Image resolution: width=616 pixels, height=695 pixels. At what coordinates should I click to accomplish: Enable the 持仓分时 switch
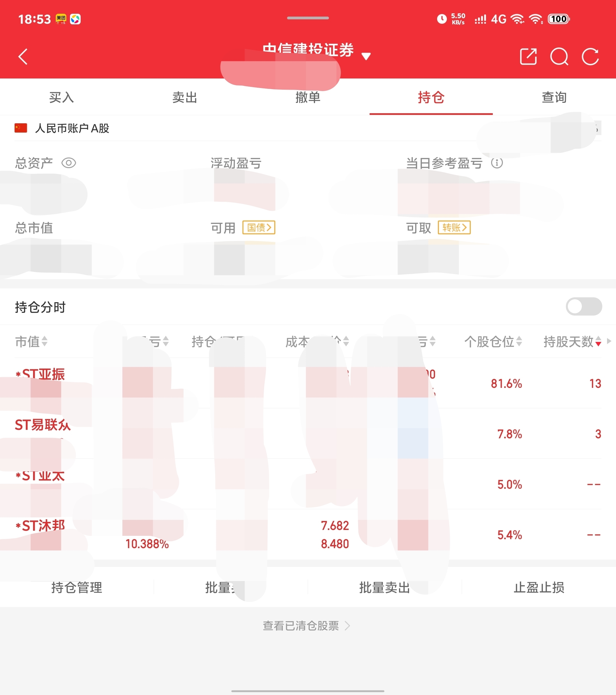584,306
